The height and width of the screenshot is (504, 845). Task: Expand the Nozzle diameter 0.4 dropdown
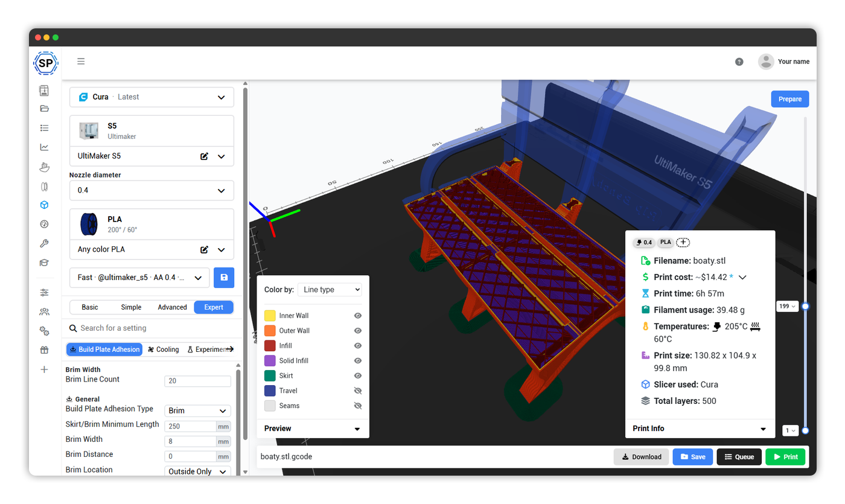(x=151, y=190)
